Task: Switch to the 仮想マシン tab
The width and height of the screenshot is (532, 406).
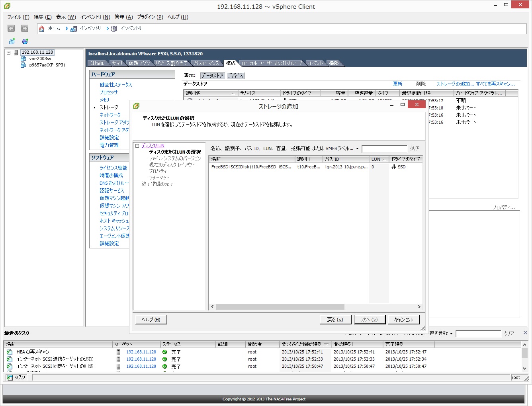Action: [139, 63]
